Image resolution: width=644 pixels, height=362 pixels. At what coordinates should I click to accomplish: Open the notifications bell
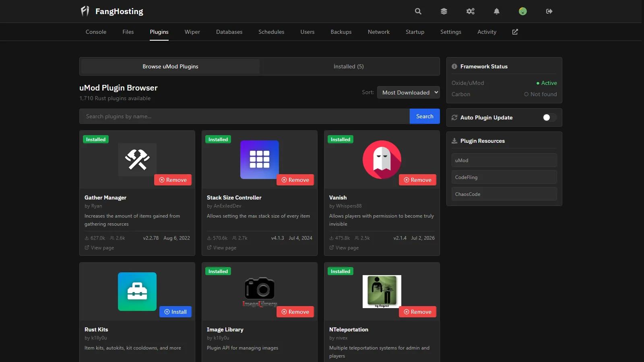[x=497, y=11]
